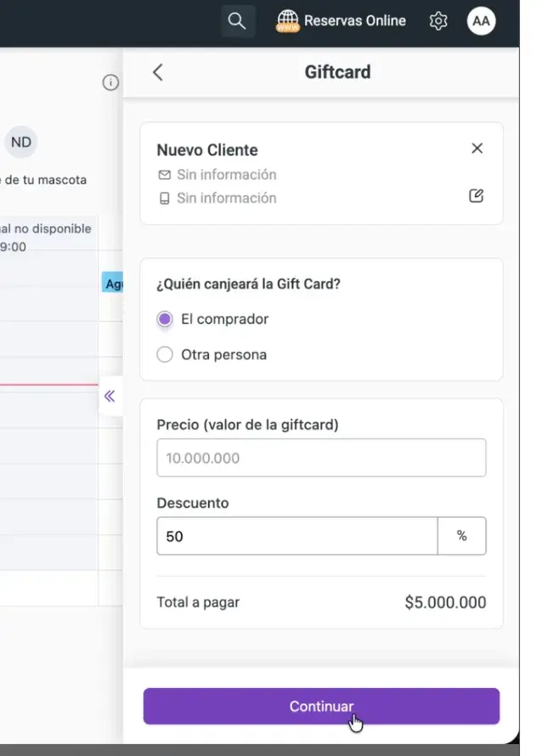
Task: Click the Reservas Online link text
Action: (x=355, y=20)
